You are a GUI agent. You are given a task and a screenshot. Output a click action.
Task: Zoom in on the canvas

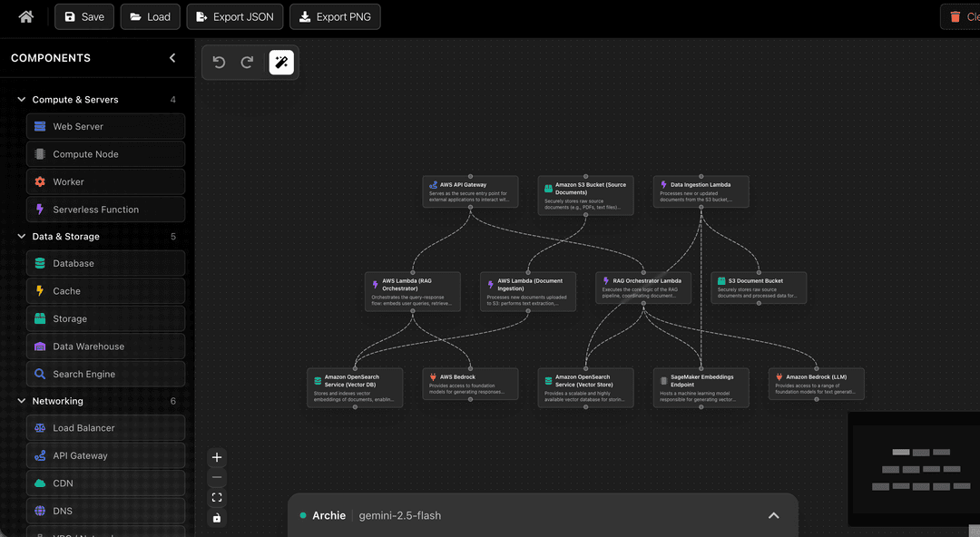click(x=216, y=457)
